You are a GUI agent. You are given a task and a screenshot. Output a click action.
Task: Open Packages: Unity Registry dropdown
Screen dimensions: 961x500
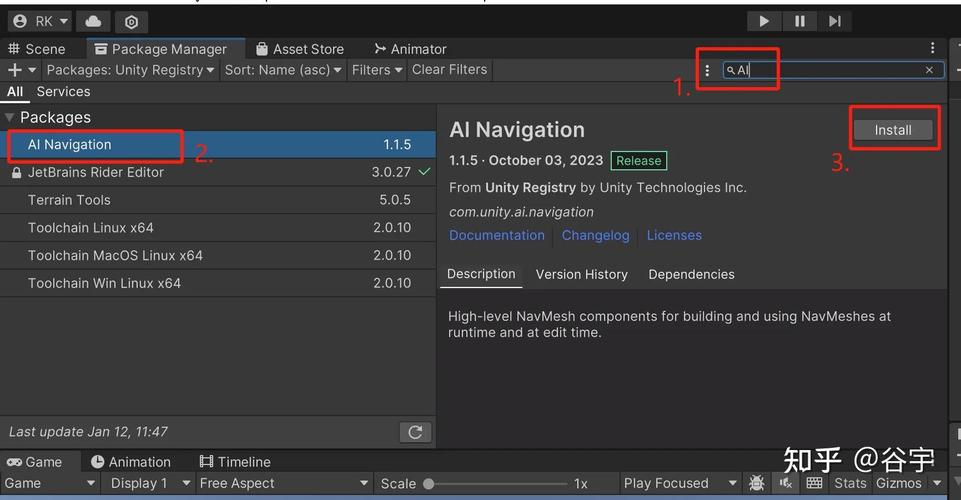coord(131,70)
